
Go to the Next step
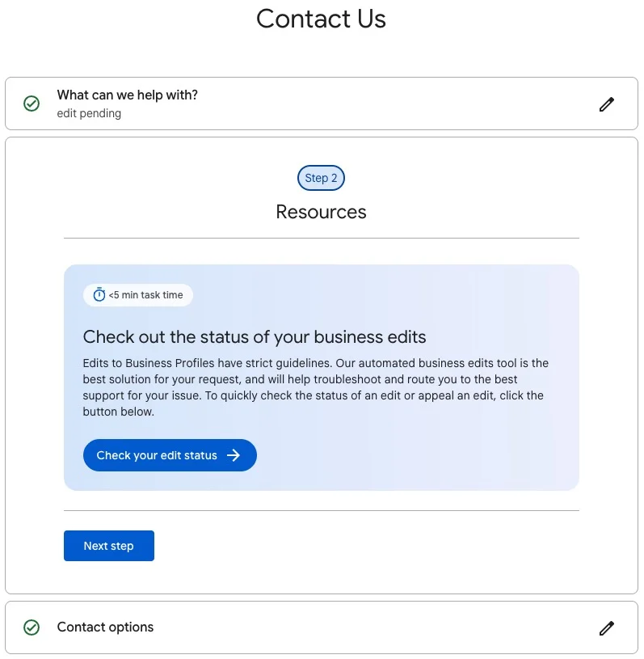point(109,546)
